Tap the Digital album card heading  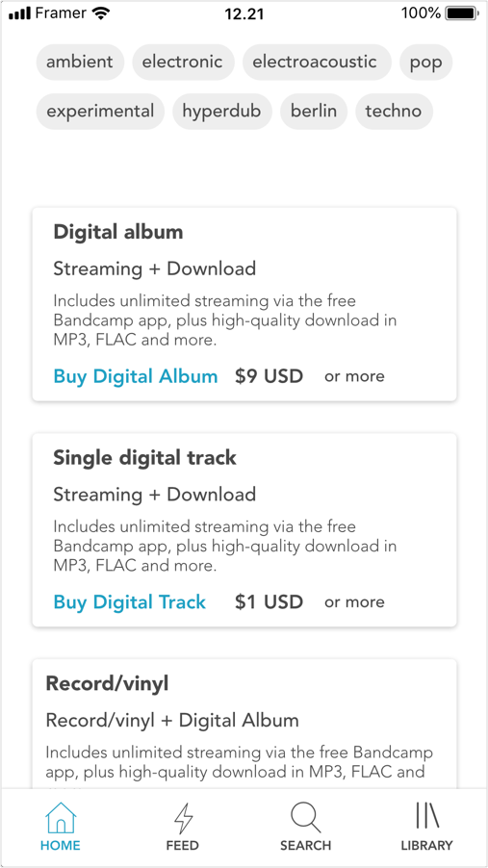pos(118,232)
